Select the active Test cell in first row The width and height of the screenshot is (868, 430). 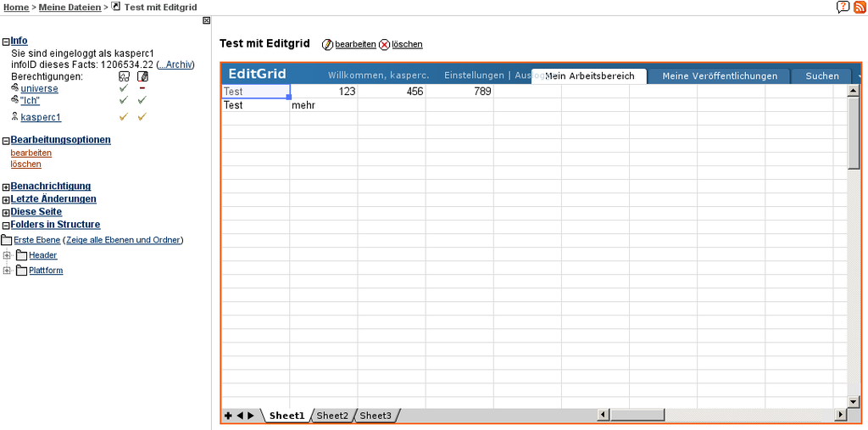[256, 92]
